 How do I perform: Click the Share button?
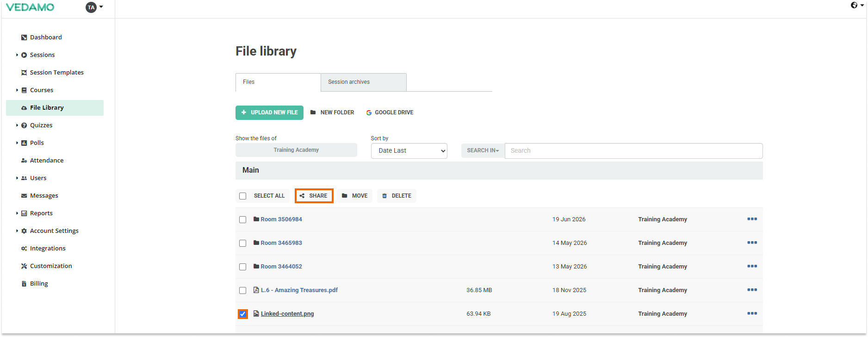click(x=314, y=196)
